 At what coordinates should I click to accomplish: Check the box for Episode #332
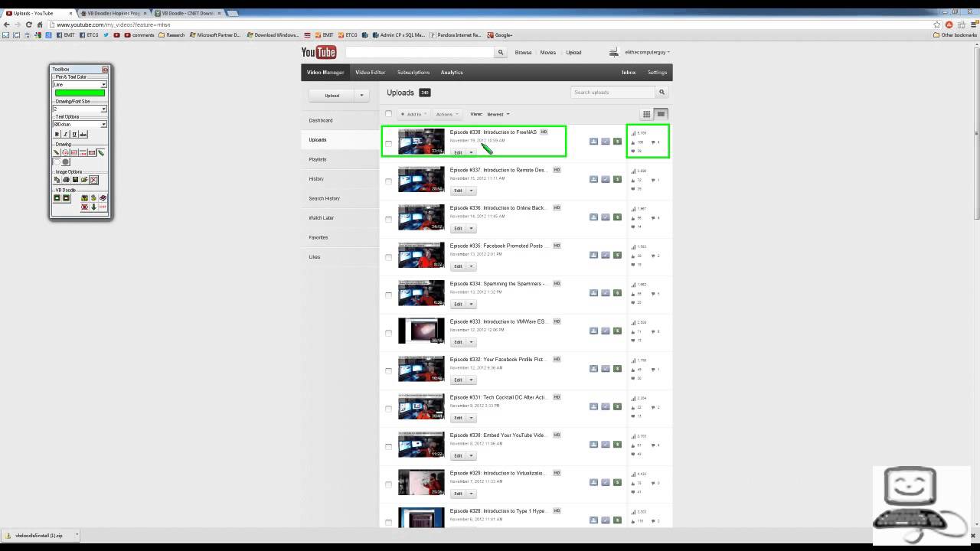[x=388, y=370]
